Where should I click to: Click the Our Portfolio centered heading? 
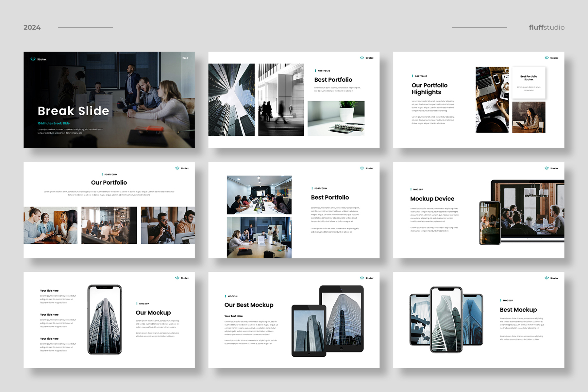coord(109,183)
